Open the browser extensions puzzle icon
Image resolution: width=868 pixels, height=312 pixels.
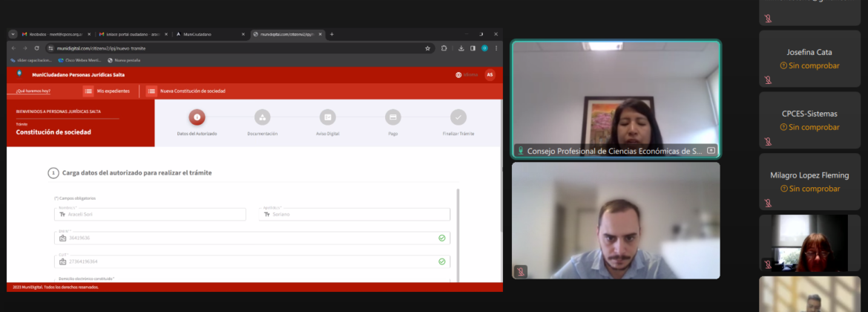[x=444, y=48]
